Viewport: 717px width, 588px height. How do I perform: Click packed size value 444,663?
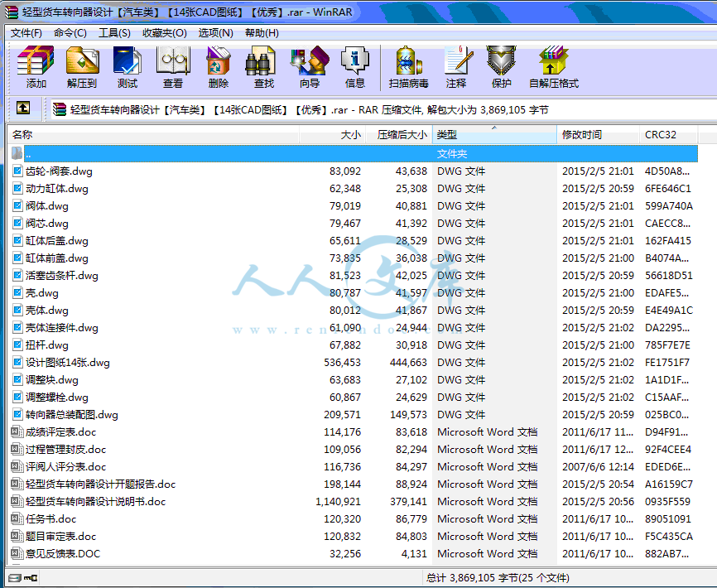pyautogui.click(x=408, y=363)
